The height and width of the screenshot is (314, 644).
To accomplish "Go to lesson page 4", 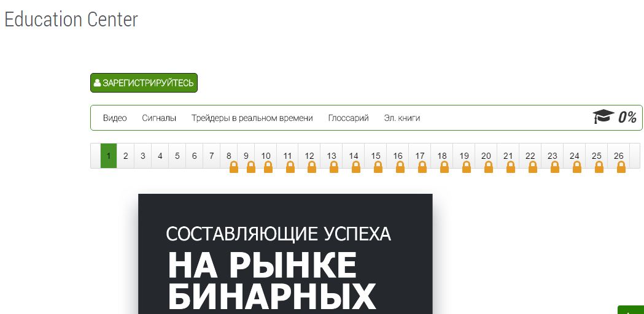I will point(160,156).
